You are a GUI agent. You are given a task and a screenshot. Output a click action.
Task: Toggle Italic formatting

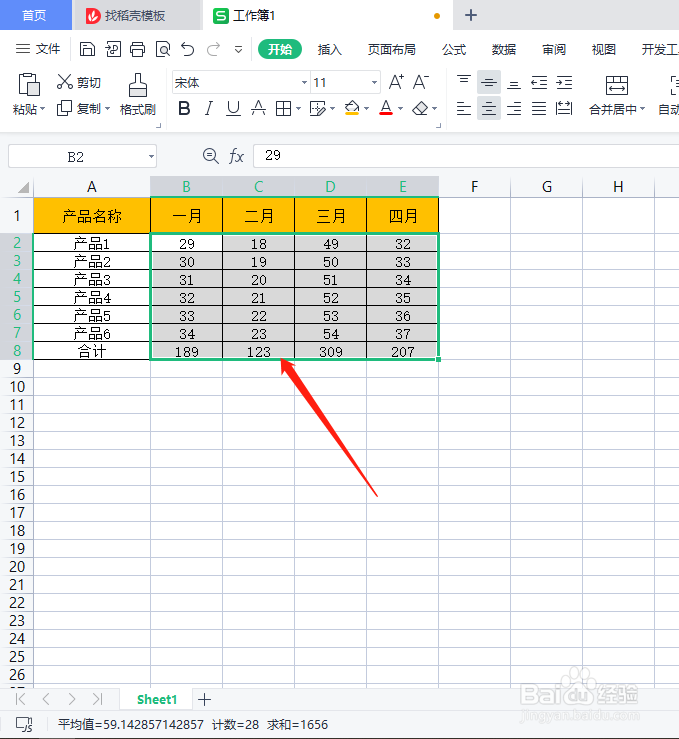coord(209,109)
